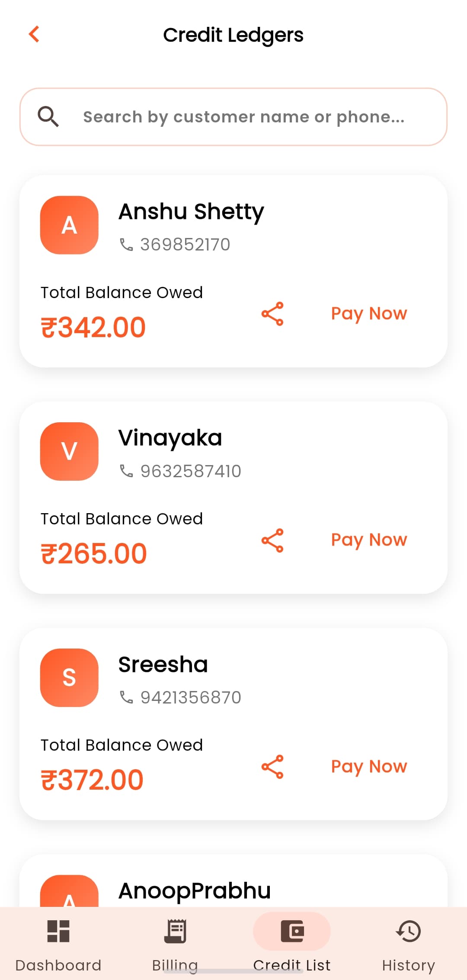The width and height of the screenshot is (467, 980).
Task: Share Anshu Shetty's balance details
Action: [272, 314]
